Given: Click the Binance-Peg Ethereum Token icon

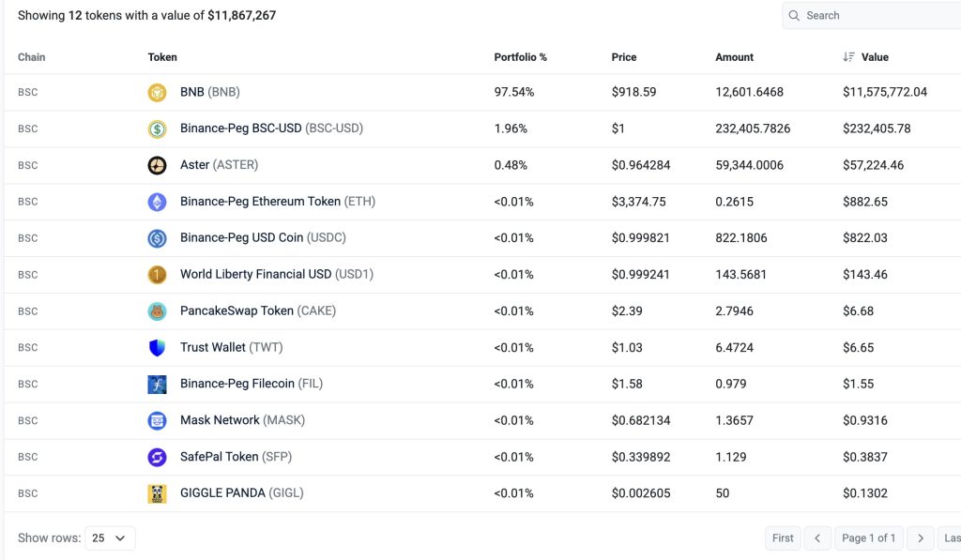Looking at the screenshot, I should pos(157,202).
